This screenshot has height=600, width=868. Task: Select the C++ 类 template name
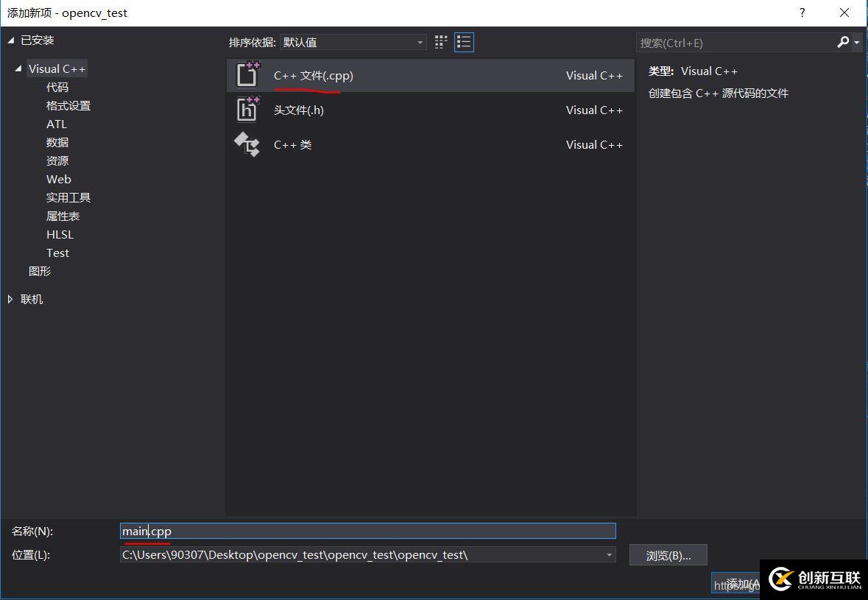coord(293,144)
